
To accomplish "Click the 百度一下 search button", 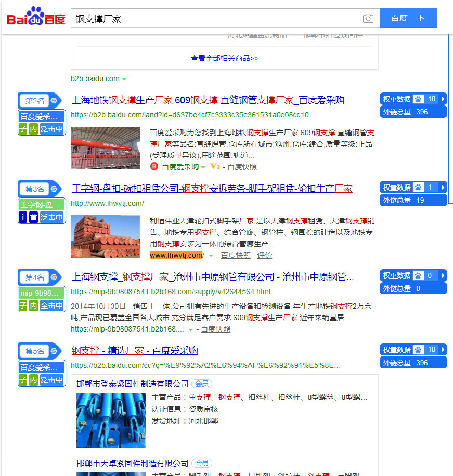I will coord(408,18).
